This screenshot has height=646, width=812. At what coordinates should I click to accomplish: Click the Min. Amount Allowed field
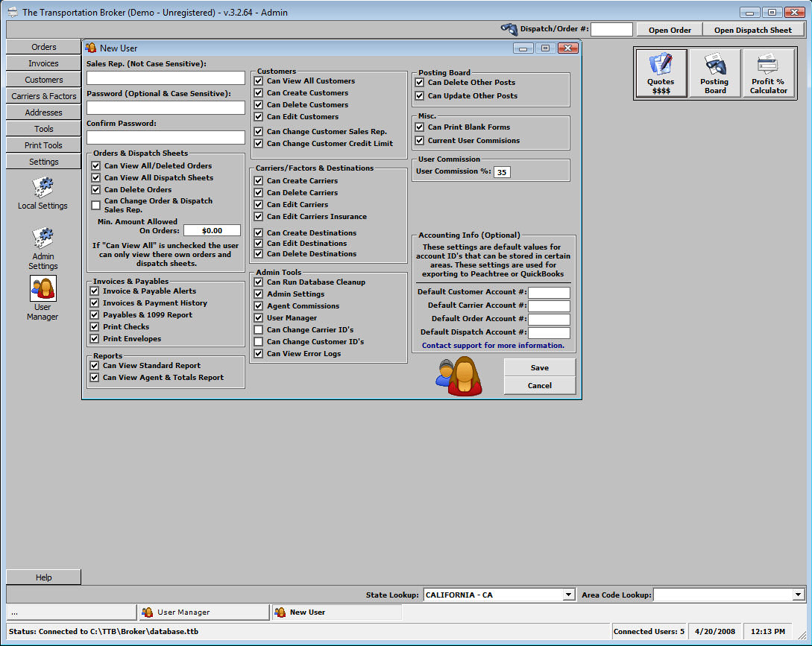click(x=213, y=230)
